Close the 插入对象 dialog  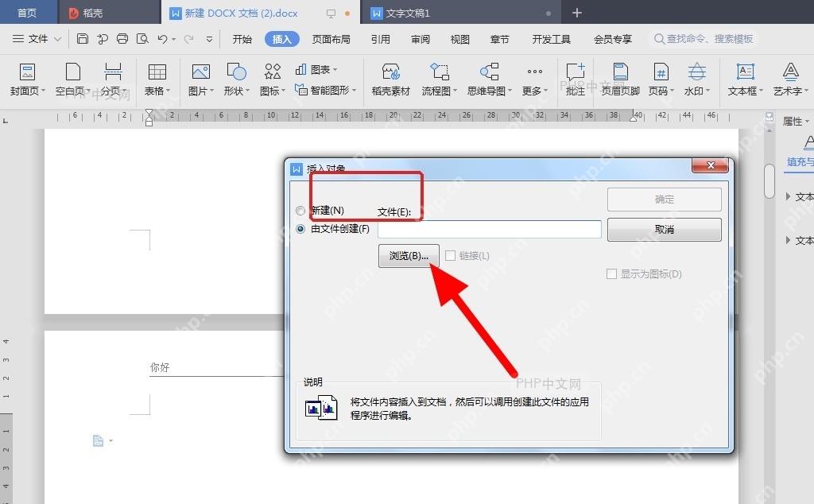[711, 165]
